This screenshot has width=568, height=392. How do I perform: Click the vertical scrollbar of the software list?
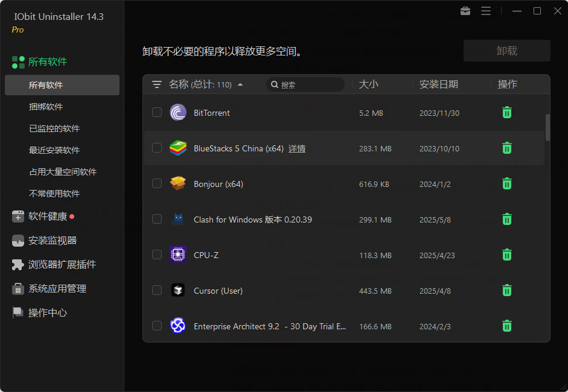[547, 127]
